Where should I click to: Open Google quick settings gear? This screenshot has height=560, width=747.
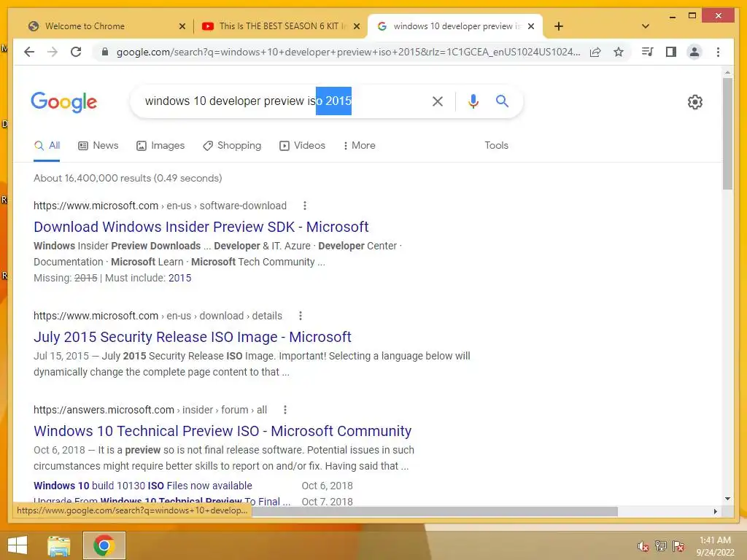point(695,102)
